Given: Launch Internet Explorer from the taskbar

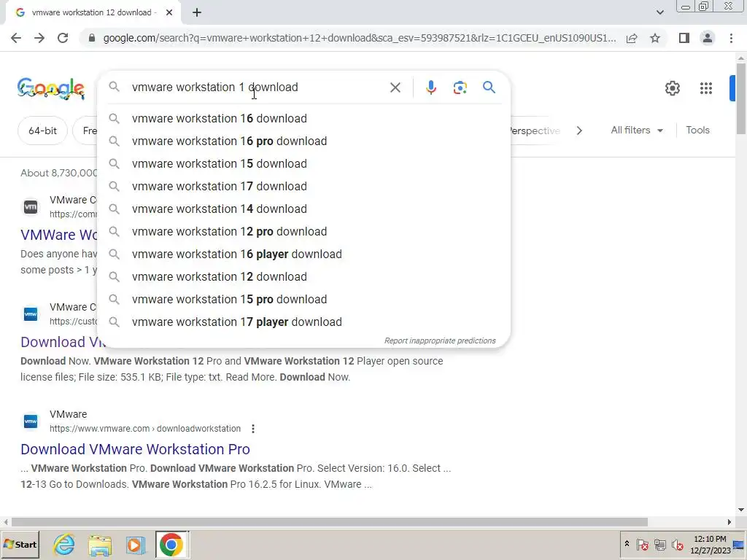Looking at the screenshot, I should [x=64, y=545].
